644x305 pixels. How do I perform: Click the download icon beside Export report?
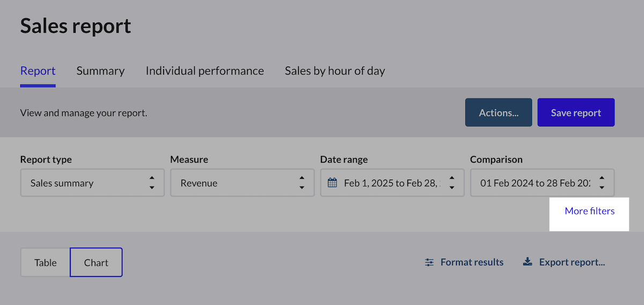tap(528, 262)
